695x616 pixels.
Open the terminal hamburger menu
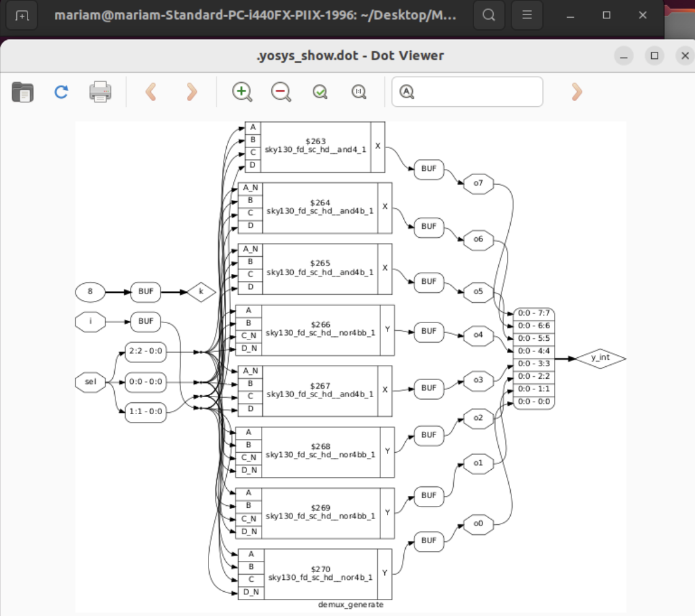click(527, 14)
